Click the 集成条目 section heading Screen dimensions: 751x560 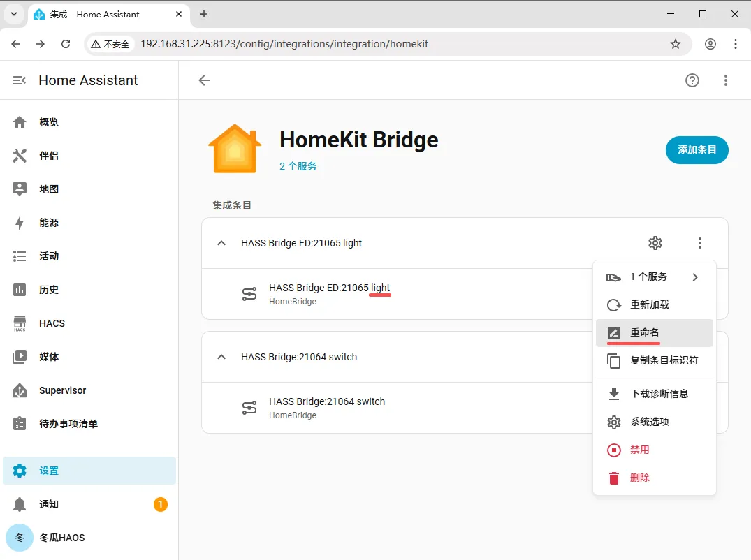coord(232,205)
